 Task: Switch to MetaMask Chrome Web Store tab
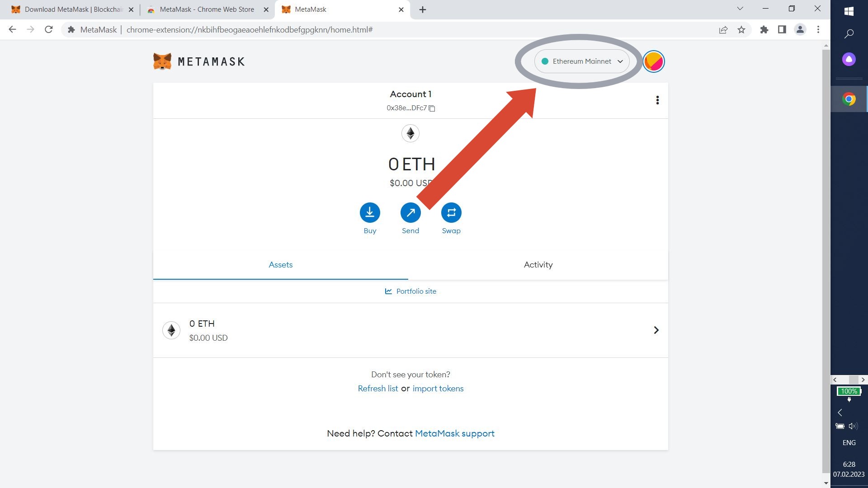coord(207,9)
